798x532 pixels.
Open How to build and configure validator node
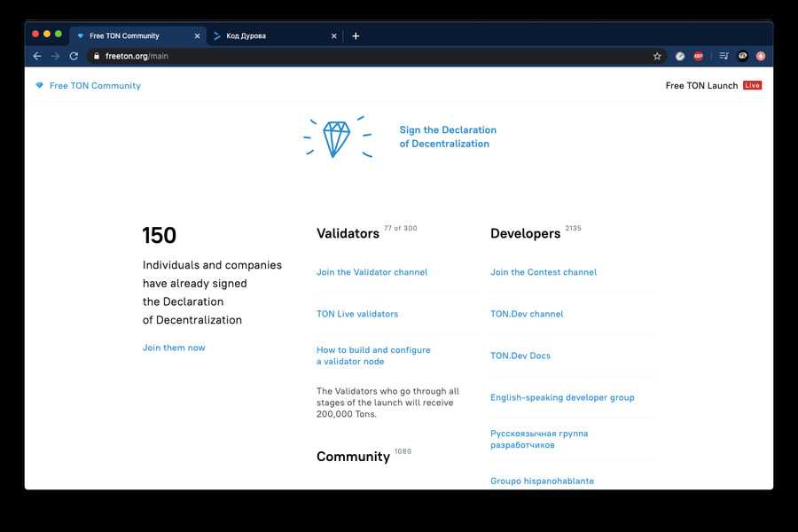373,356
